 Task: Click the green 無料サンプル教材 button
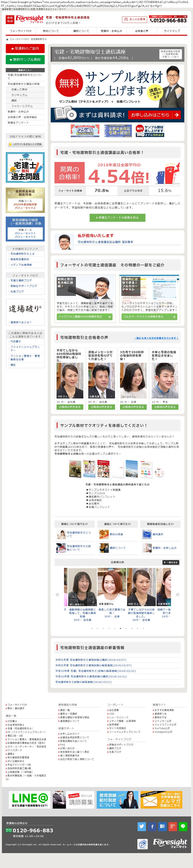pos(25,60)
